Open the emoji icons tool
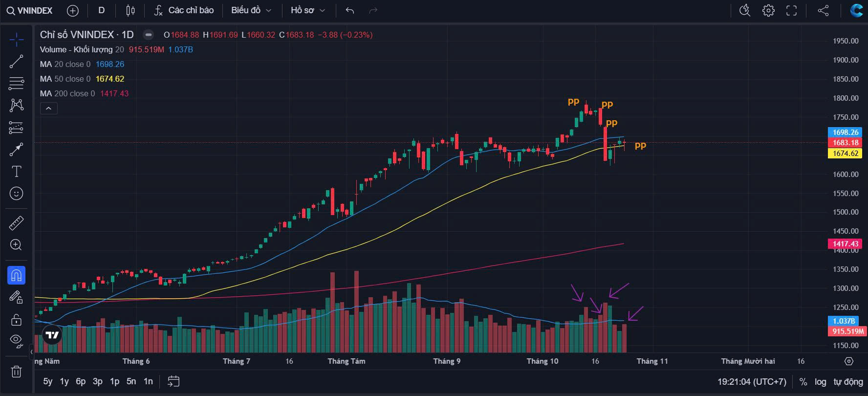 [x=16, y=194]
